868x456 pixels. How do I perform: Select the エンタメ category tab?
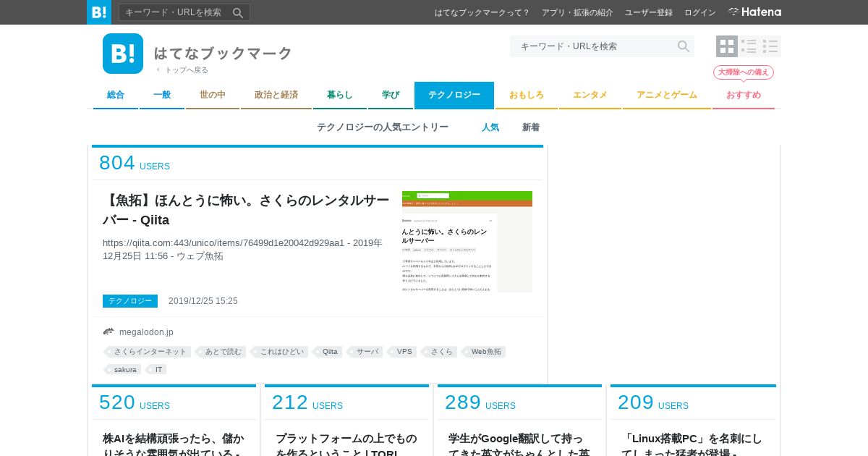pos(590,95)
